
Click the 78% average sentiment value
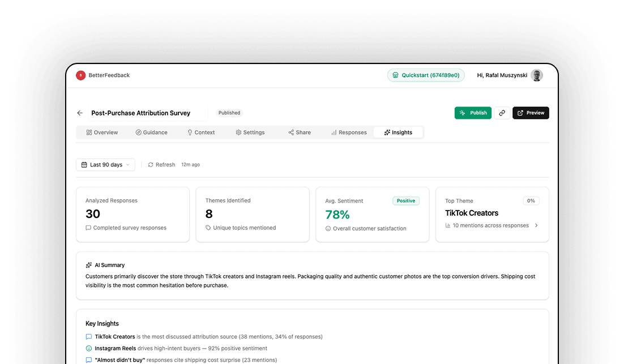click(x=337, y=215)
